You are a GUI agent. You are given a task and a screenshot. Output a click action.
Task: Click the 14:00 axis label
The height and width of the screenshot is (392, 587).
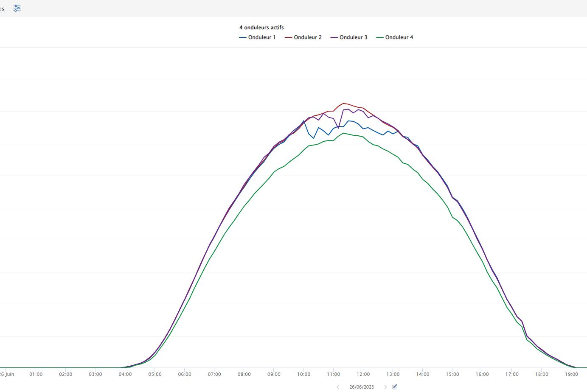click(x=423, y=374)
